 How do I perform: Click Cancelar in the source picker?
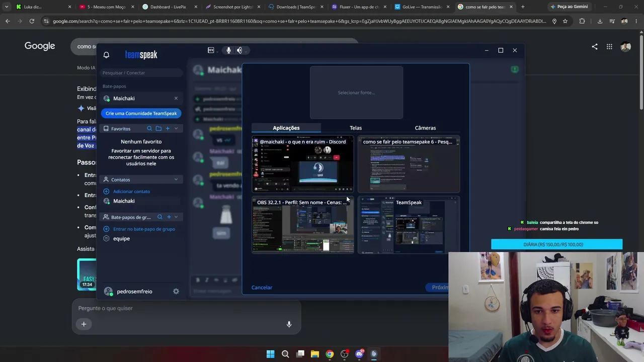(262, 288)
